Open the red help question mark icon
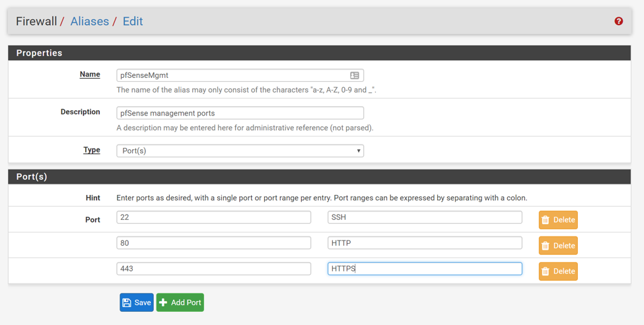The height and width of the screenshot is (325, 644). tap(618, 21)
